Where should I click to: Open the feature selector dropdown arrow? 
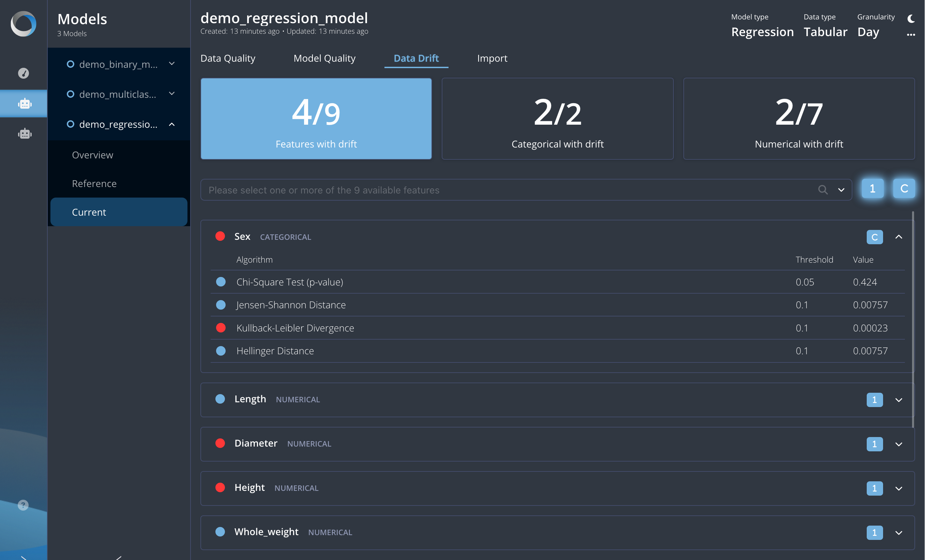[841, 190]
